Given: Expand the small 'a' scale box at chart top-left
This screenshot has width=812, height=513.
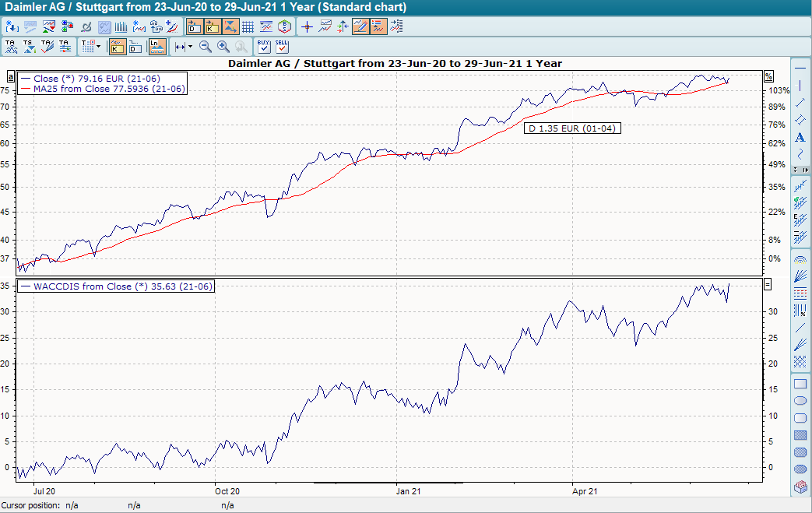Looking at the screenshot, I should [x=9, y=78].
